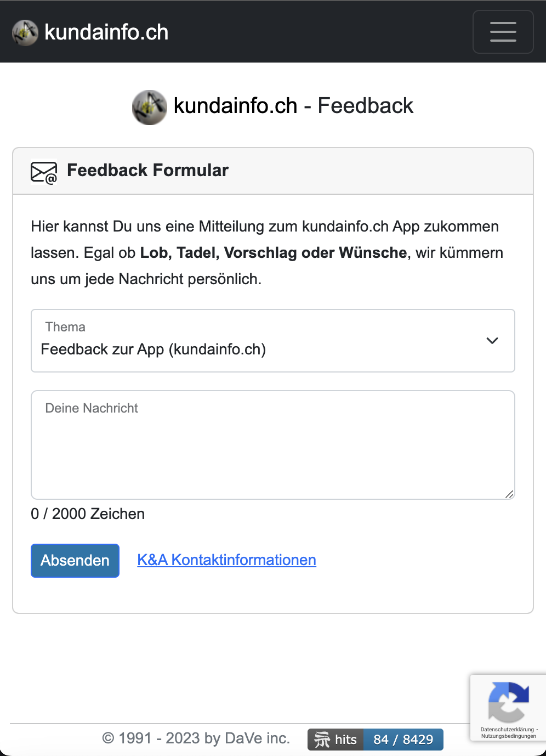The height and width of the screenshot is (756, 546).
Task: Focus the Deine Nachricht text area
Action: point(273,445)
